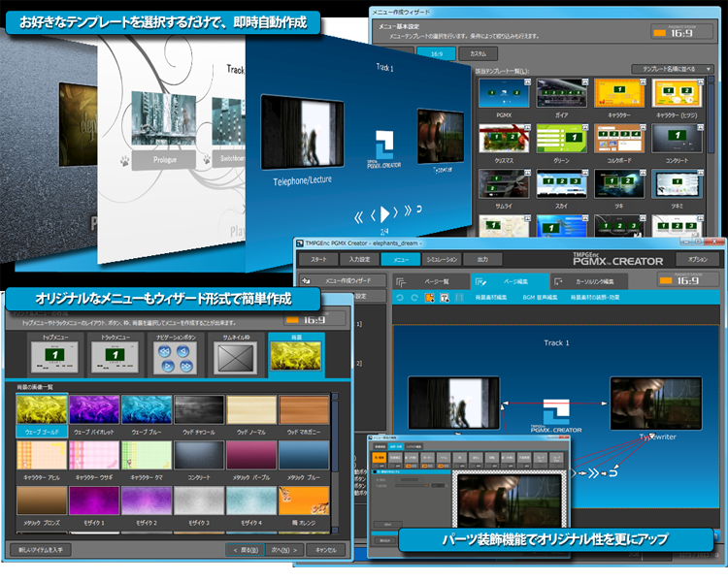Image resolution: width=728 pixels, height=582 pixels.
Task: Click Track 1 title text on canvas
Action: pyautogui.click(x=556, y=342)
